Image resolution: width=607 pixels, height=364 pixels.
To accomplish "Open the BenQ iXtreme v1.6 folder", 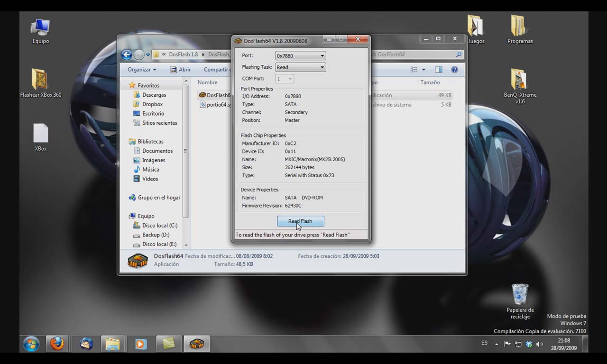I will [520, 87].
